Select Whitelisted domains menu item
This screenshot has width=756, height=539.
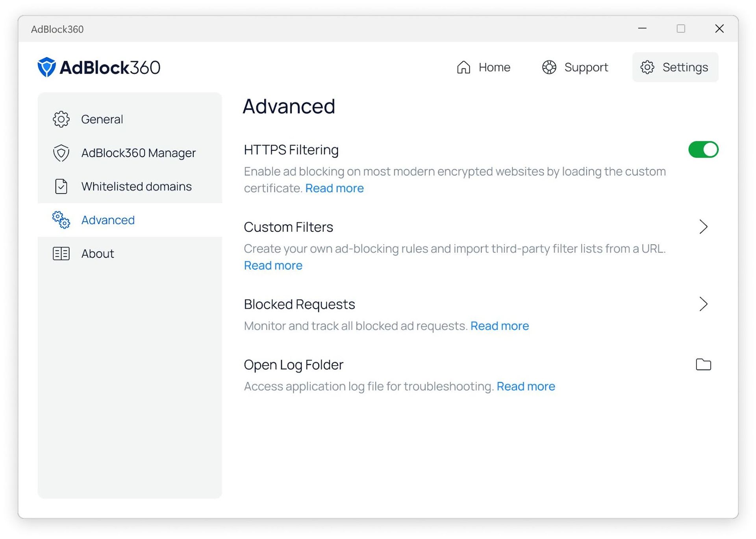click(x=136, y=186)
